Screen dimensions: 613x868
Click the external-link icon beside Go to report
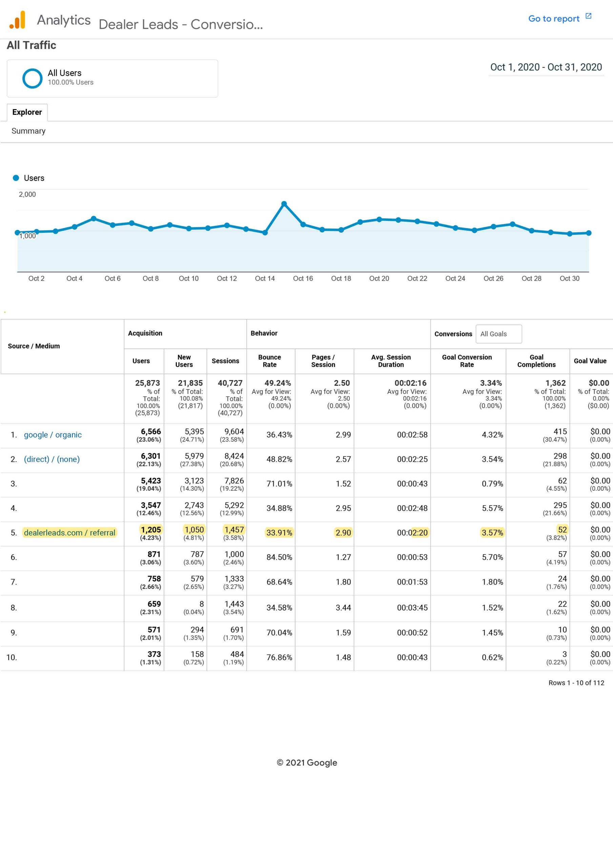[588, 16]
